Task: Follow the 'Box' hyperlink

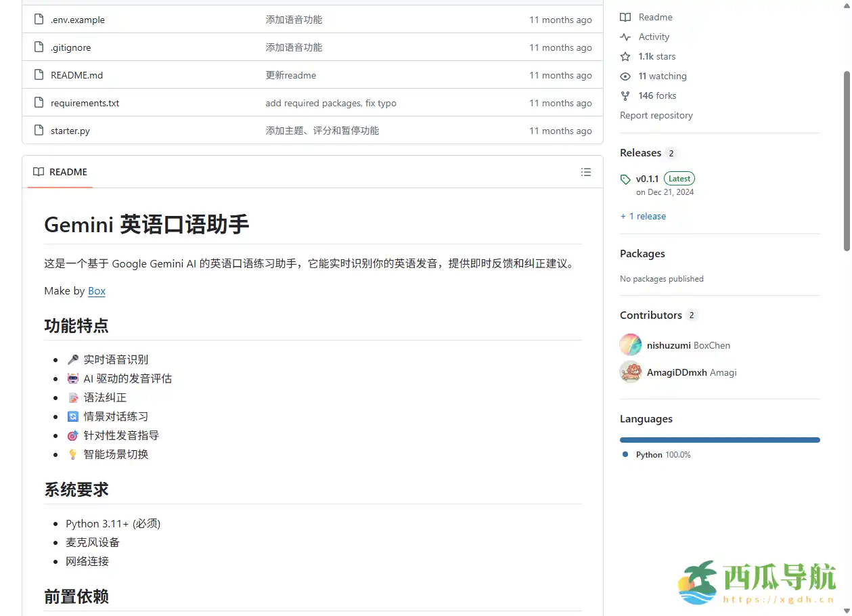Action: click(96, 290)
